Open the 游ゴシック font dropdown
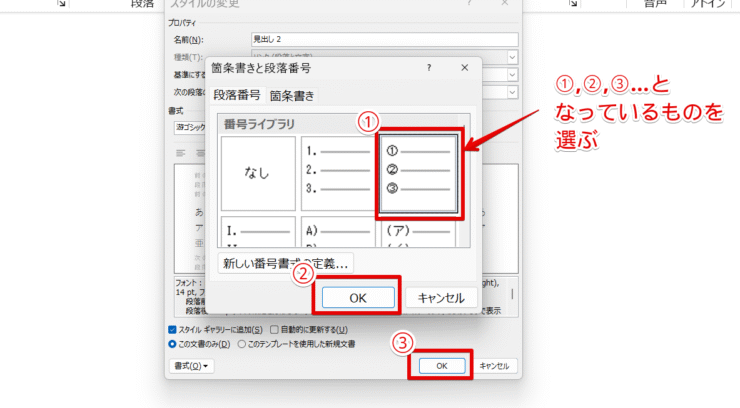740x408 pixels. pyautogui.click(x=190, y=127)
